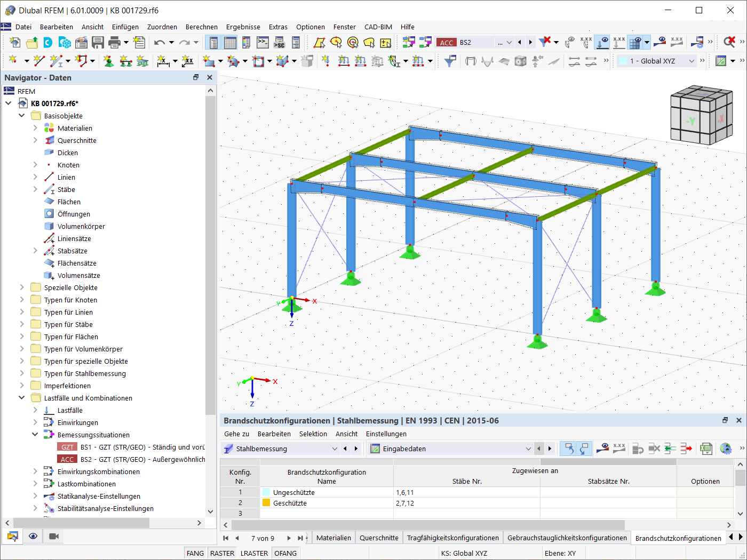The image size is (747, 560).
Task: Switch to the Querschnitte tab
Action: [379, 538]
